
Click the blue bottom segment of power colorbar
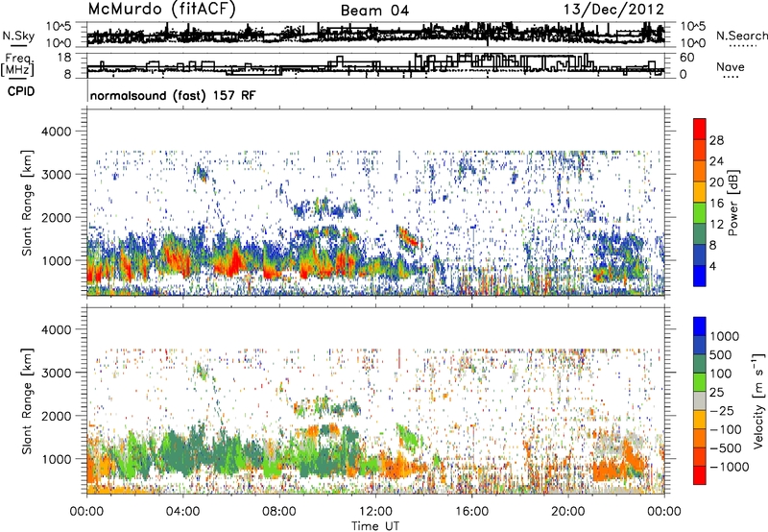pos(700,276)
